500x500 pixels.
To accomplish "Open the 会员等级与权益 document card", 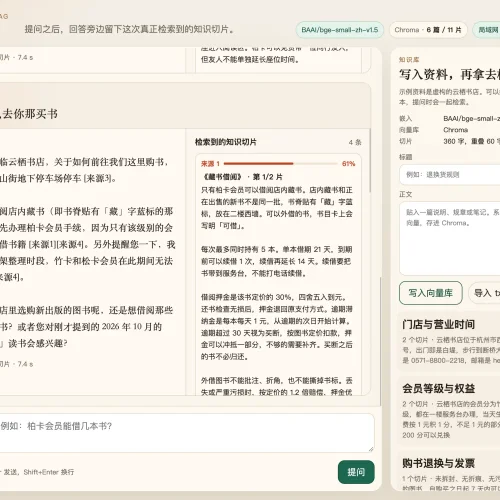I will point(449,411).
